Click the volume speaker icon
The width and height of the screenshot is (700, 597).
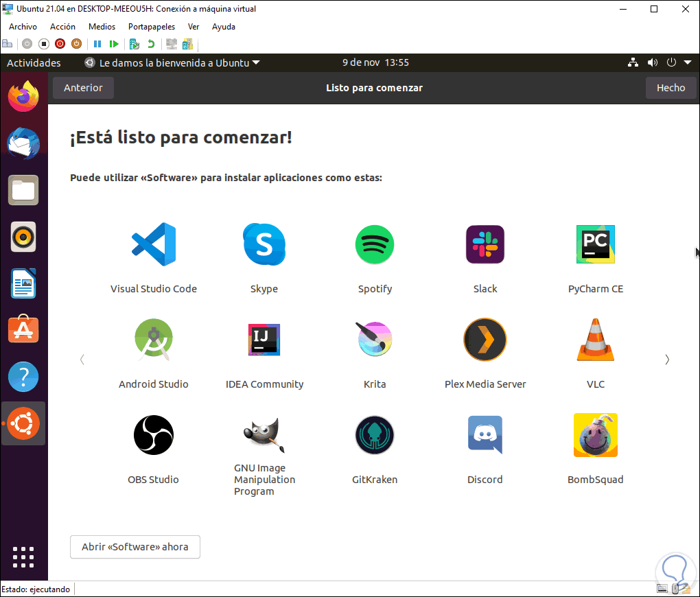(652, 62)
